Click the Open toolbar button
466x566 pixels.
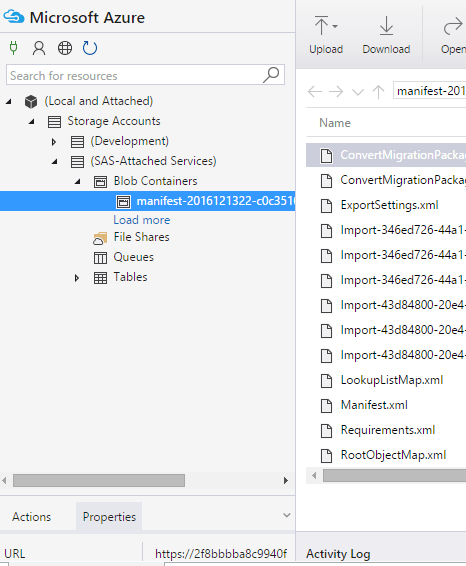(453, 35)
